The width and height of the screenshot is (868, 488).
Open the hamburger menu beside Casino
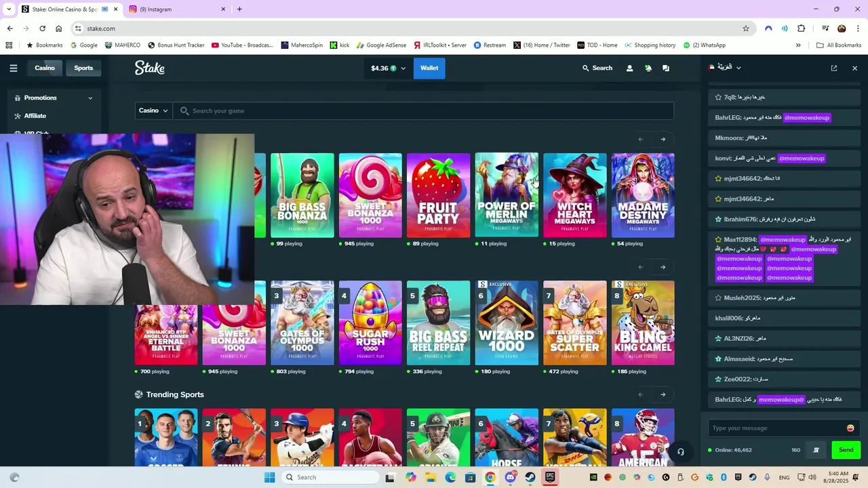tap(13, 68)
